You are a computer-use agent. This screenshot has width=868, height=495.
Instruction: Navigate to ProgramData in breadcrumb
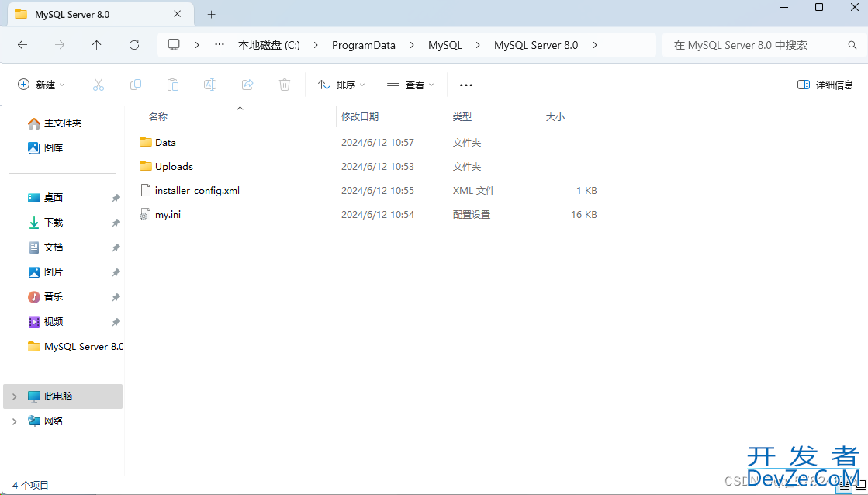coord(364,45)
